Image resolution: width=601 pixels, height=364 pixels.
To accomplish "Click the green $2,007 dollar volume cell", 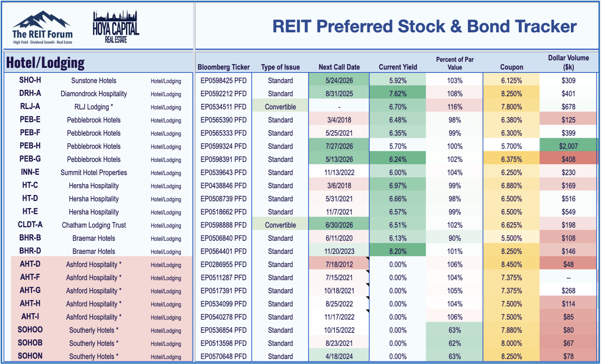I will (x=568, y=146).
